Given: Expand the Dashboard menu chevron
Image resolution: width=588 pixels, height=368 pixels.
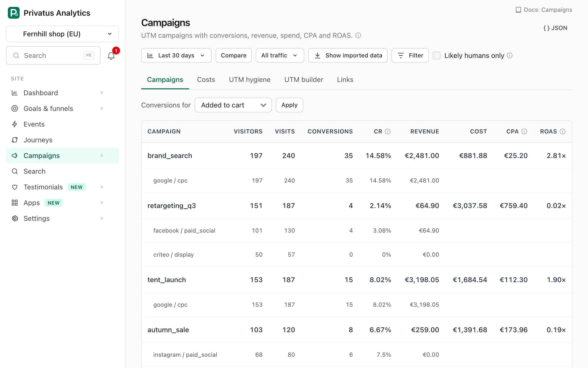Looking at the screenshot, I should tap(102, 93).
